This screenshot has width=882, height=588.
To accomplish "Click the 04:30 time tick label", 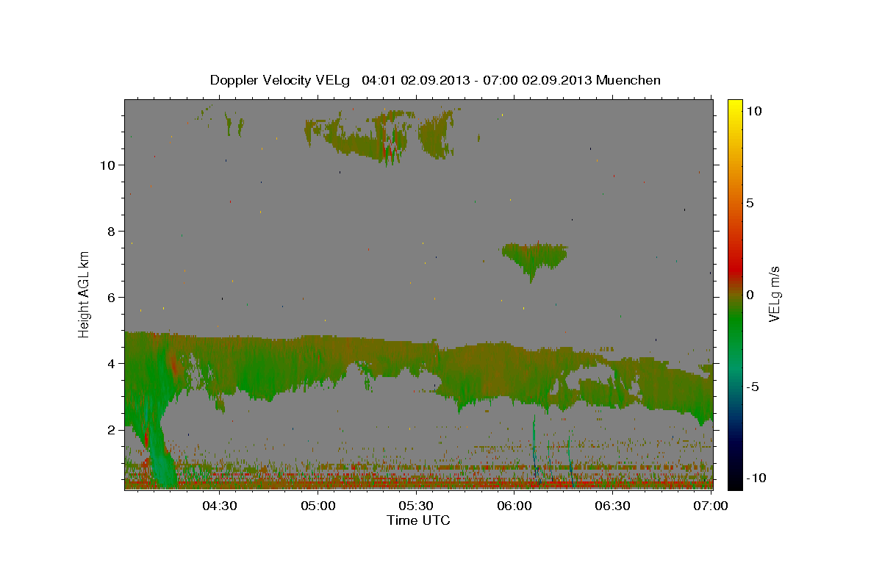I will point(219,506).
